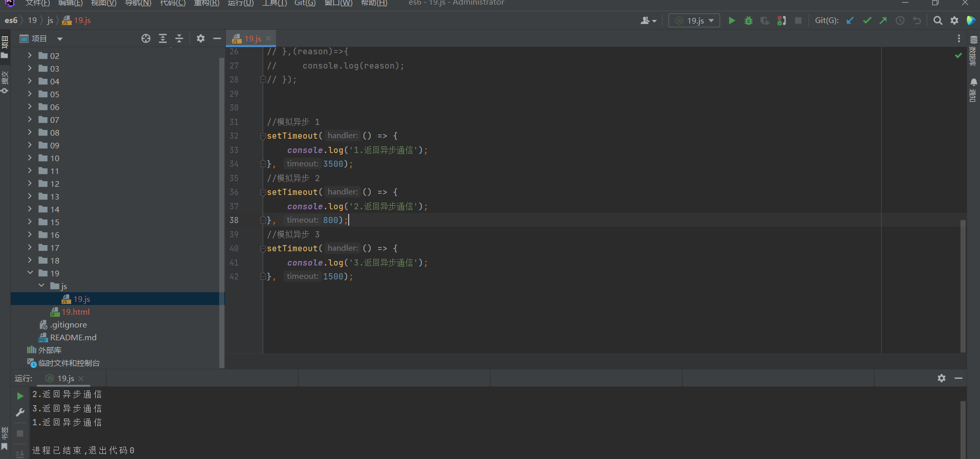Screen dimensions: 980x459
Task: Expand folder 18 in project tree
Action: point(30,260)
